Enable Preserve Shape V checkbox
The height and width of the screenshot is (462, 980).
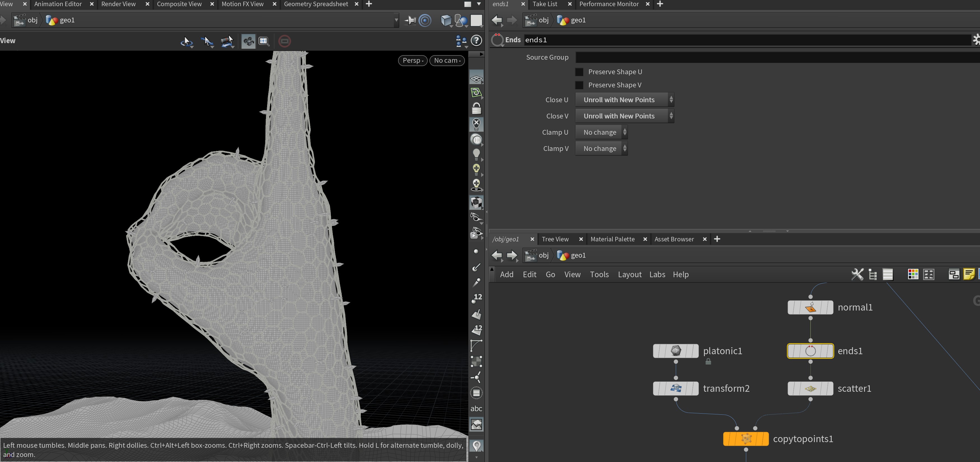(x=579, y=85)
